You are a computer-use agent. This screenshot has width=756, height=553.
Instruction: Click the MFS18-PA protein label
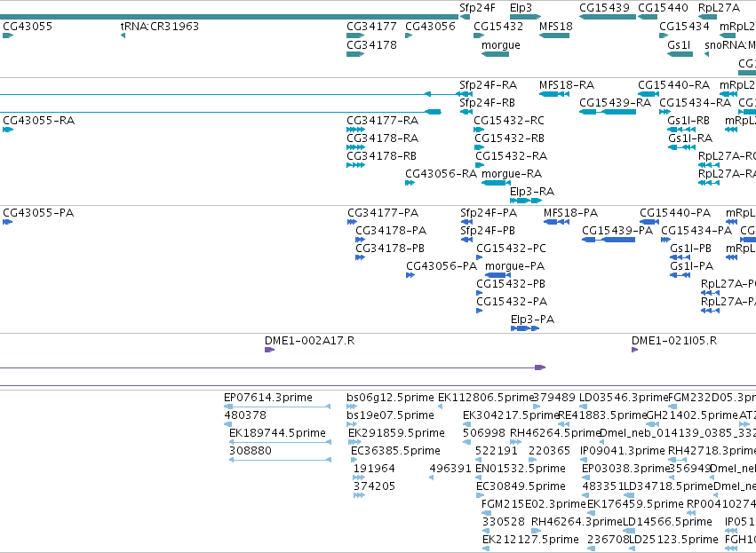(x=571, y=213)
